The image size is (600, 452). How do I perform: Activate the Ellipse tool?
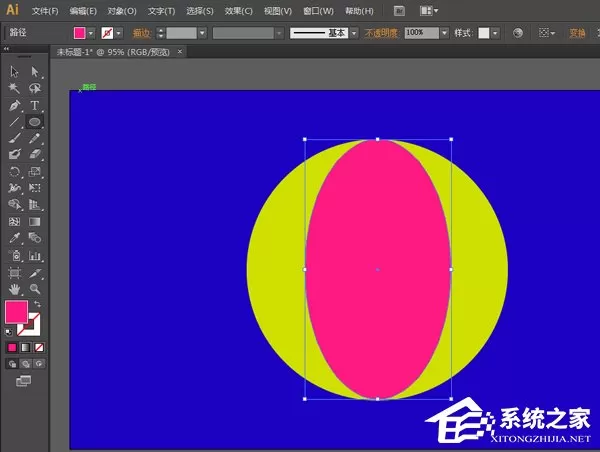(34, 122)
